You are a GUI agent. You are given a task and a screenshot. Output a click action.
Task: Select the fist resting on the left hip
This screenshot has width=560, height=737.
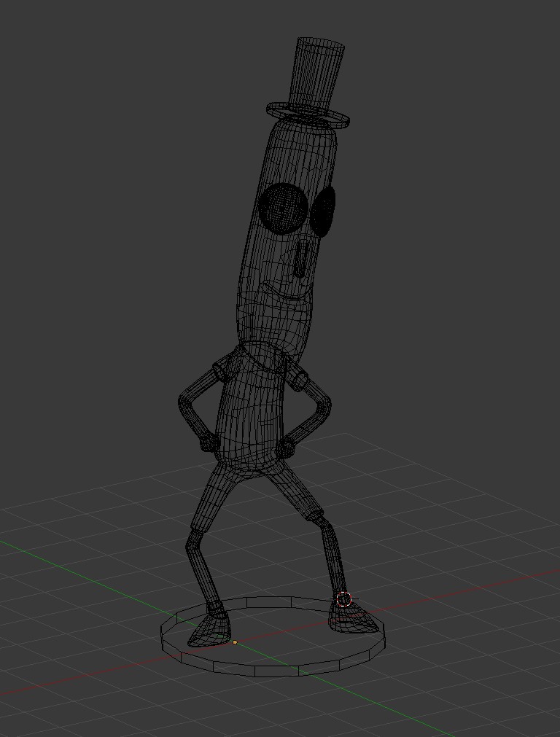pos(209,441)
